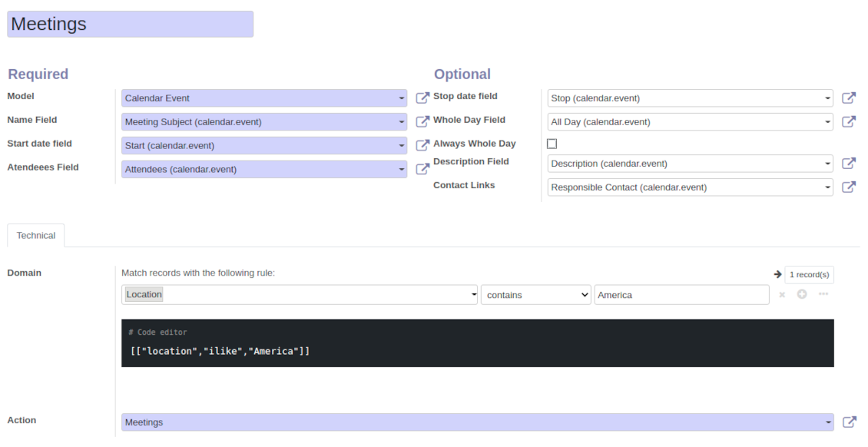Expand the Model dropdown showing Calendar Event
The width and height of the screenshot is (868, 447).
263,98
